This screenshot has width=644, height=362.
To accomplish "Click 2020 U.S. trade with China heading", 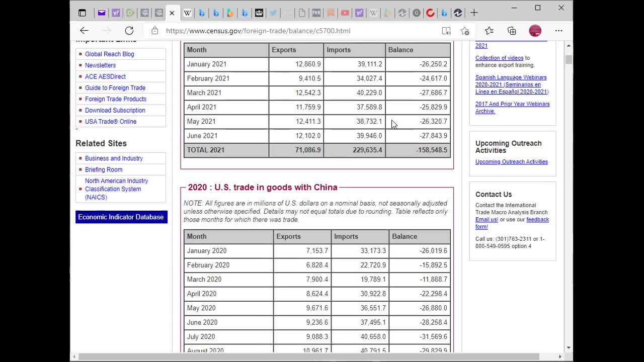I will click(263, 187).
